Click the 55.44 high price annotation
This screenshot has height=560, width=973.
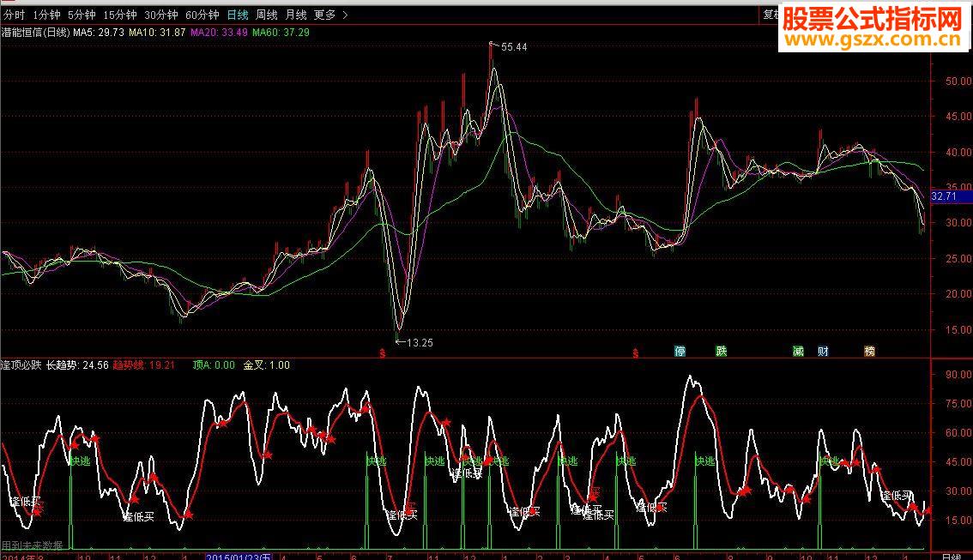pyautogui.click(x=514, y=47)
